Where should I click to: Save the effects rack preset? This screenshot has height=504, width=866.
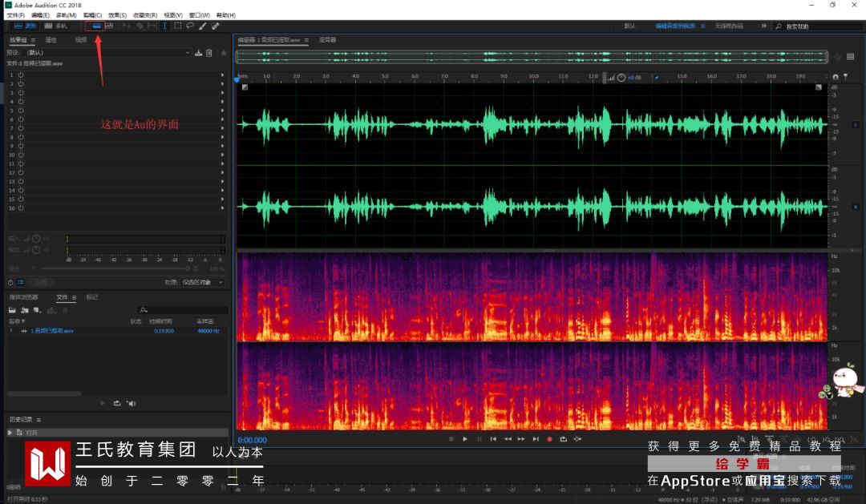pos(199,53)
